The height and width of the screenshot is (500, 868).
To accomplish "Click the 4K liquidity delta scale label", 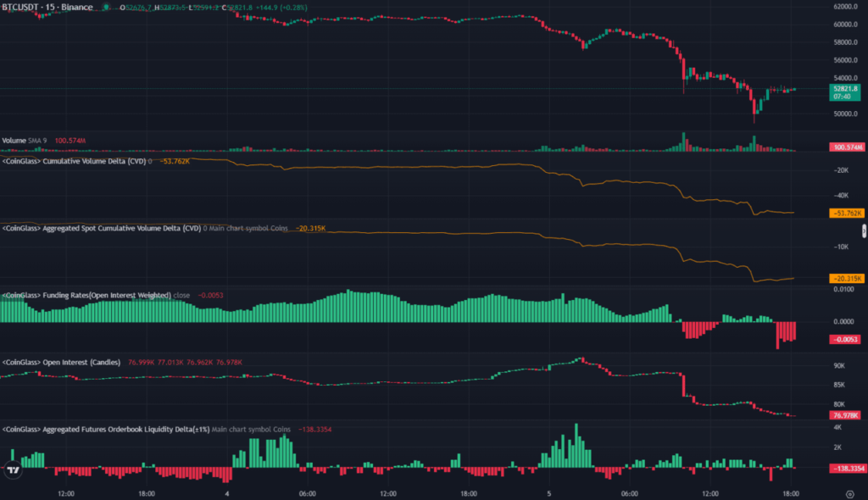I will [x=837, y=427].
